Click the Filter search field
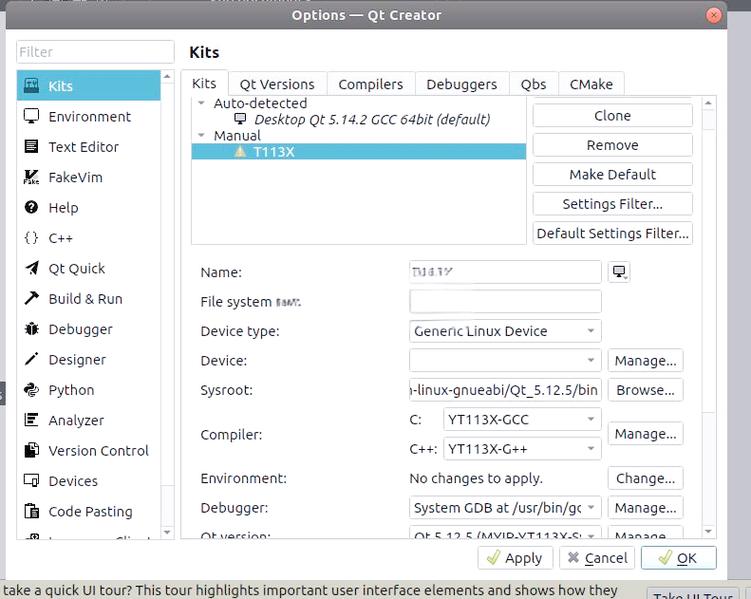The image size is (751, 599). point(95,52)
